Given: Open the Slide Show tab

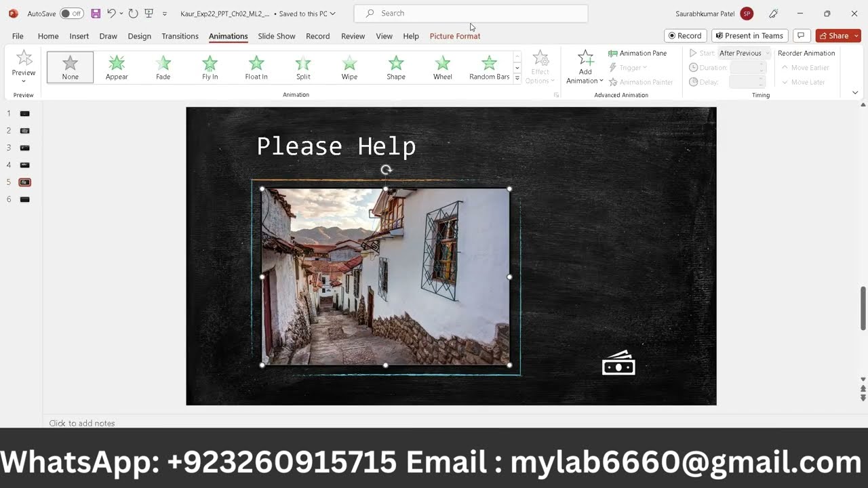Looking at the screenshot, I should tap(277, 36).
